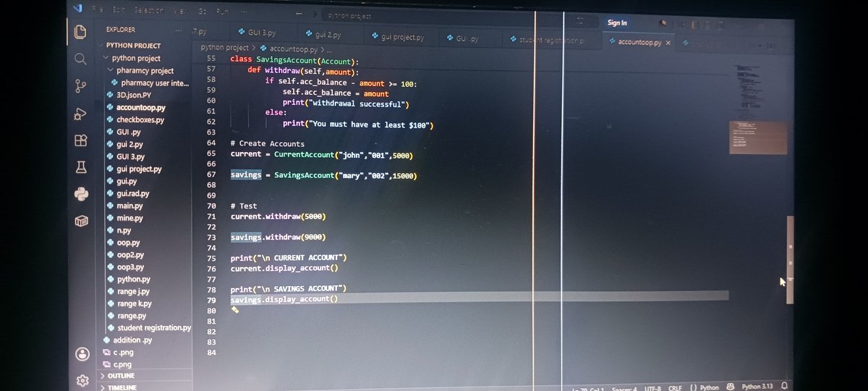
Task: Close the accountoop.py tab
Action: pos(668,43)
